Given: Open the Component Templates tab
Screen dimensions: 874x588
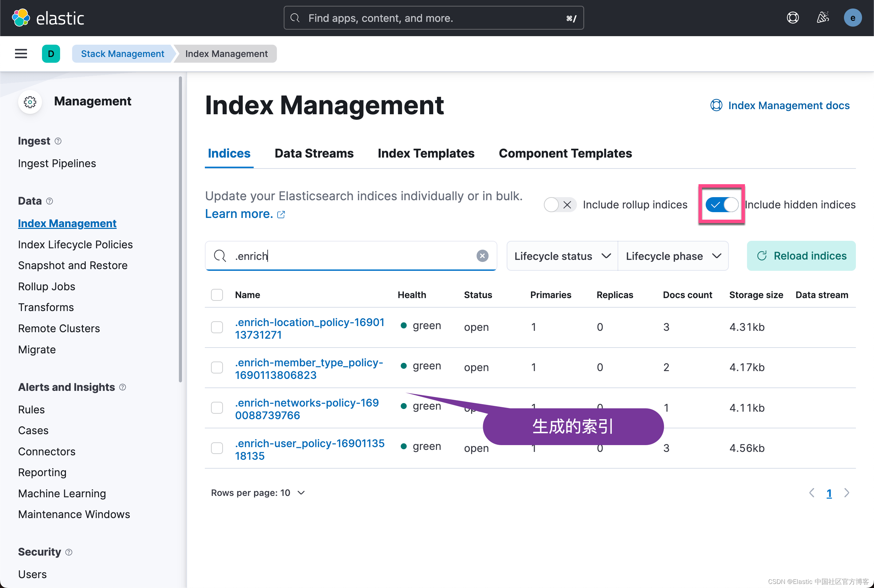Looking at the screenshot, I should (x=565, y=153).
